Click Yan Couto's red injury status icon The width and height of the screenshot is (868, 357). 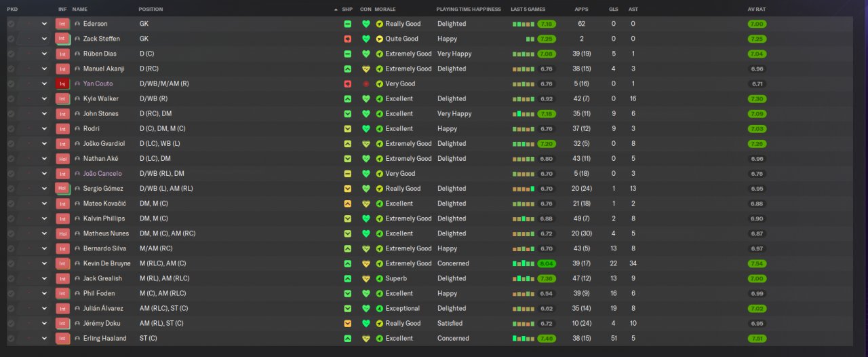[366, 84]
